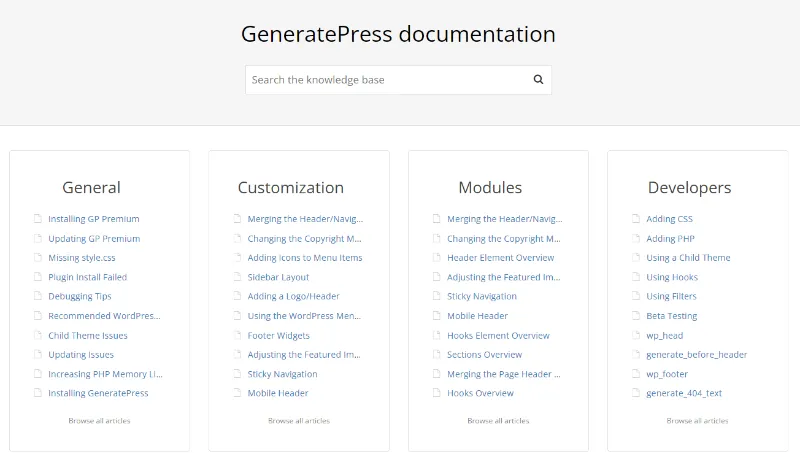Screen dimensions: 800x462
Task: Click document icon beside Installing GeneratePress
Action: pos(38,393)
